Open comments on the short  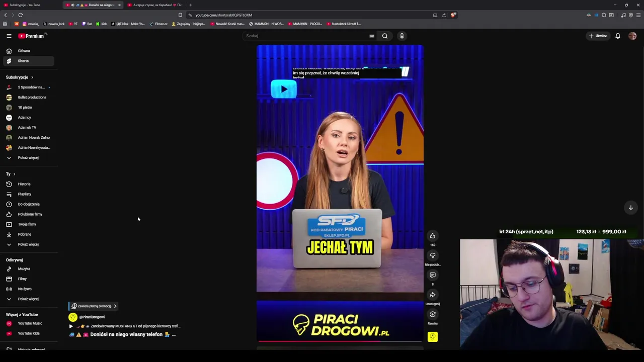coord(432,275)
